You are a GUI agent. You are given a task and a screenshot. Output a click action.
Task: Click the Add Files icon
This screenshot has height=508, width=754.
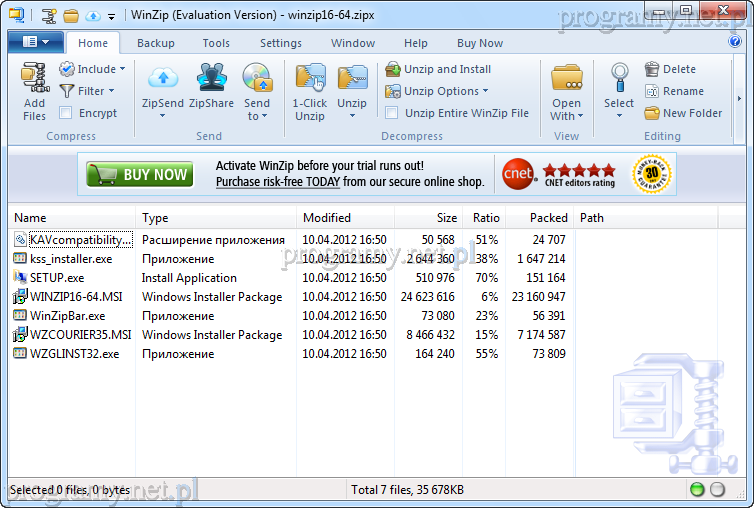click(34, 78)
